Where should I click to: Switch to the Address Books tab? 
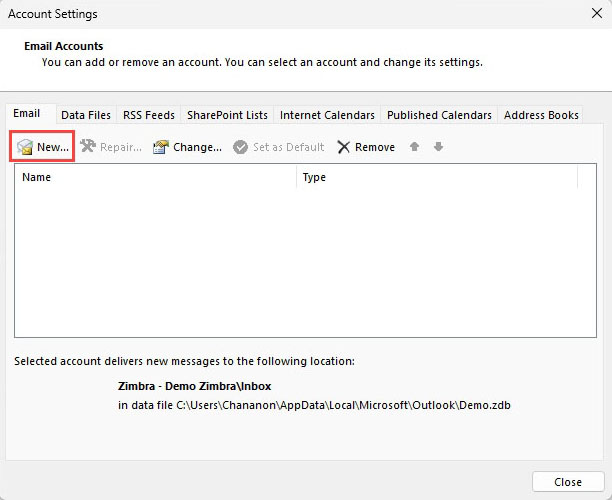(x=541, y=115)
